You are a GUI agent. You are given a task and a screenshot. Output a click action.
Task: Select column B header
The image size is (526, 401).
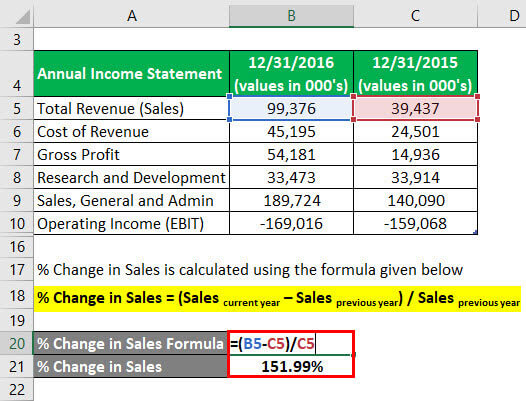coord(291,15)
